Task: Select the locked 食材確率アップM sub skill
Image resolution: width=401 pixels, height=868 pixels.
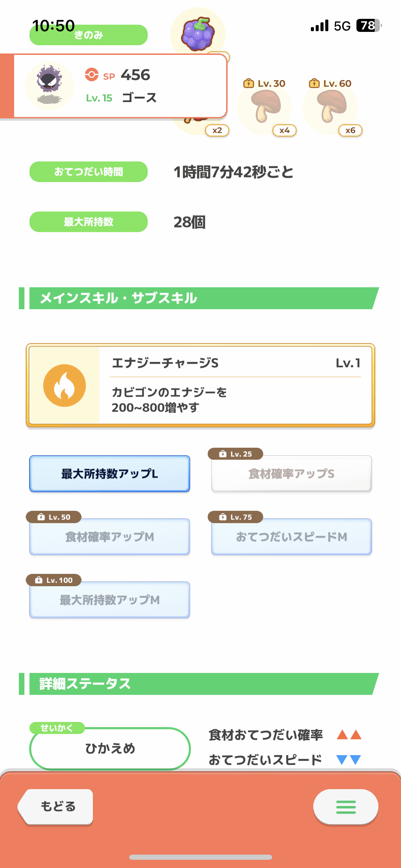Action: point(110,537)
